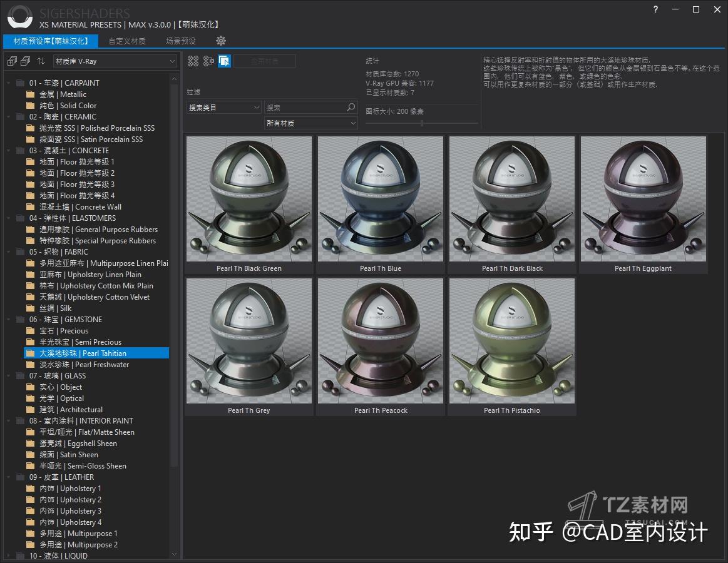Screen dimensions: 728x563
Task: Toggle the 应用材质 apply material state
Action: click(x=265, y=61)
